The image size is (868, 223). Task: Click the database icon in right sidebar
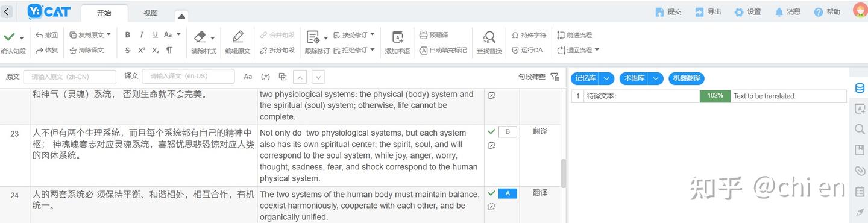pyautogui.click(x=860, y=89)
